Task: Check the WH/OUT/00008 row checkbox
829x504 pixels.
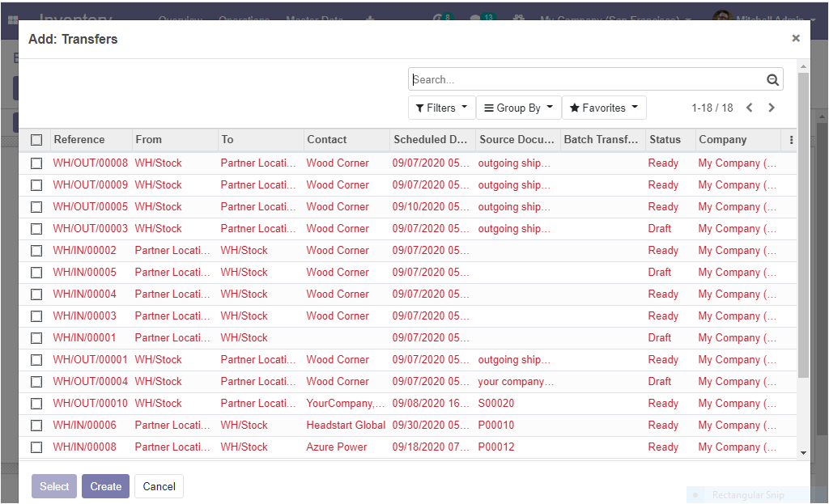Action: tap(36, 163)
